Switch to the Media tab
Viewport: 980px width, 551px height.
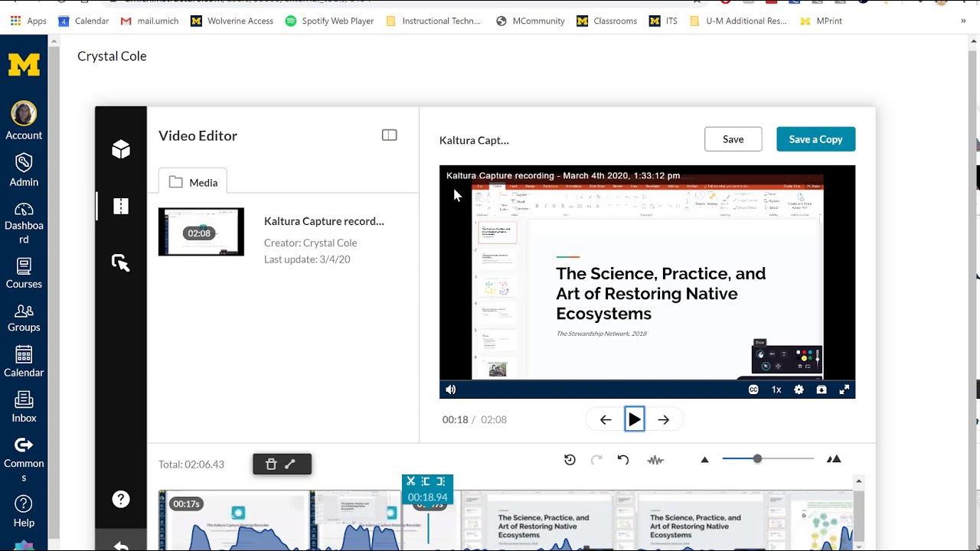coord(193,182)
